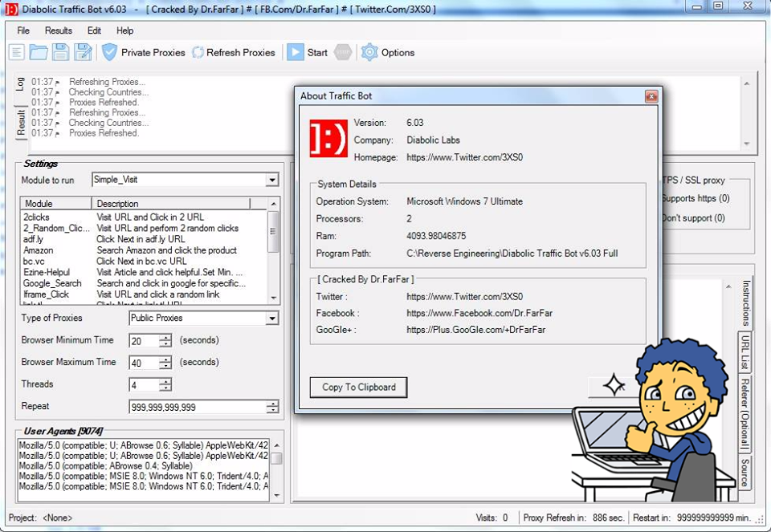This screenshot has width=771, height=532.
Task: Click Refresh Proxies in the toolbar
Action: pyautogui.click(x=234, y=52)
